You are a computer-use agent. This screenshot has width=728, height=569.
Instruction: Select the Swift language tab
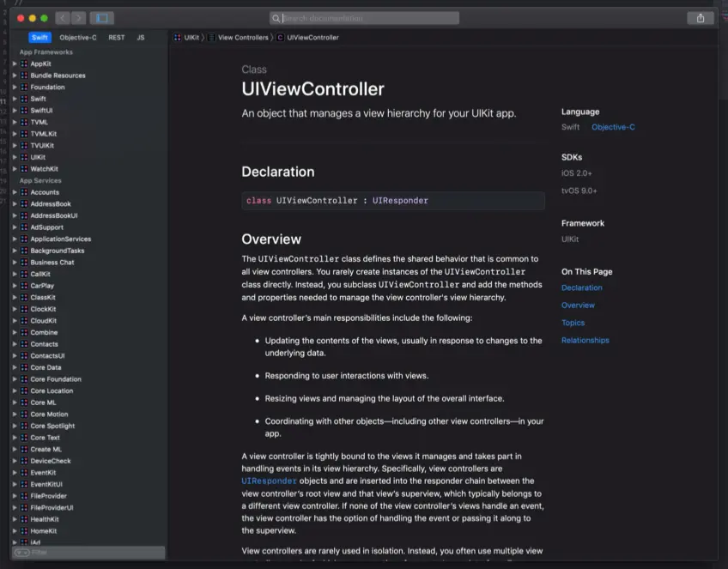pos(39,38)
